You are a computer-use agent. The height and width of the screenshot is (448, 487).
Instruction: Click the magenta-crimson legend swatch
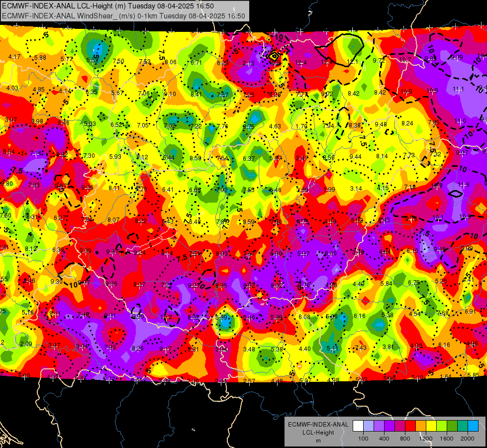tap(400, 426)
